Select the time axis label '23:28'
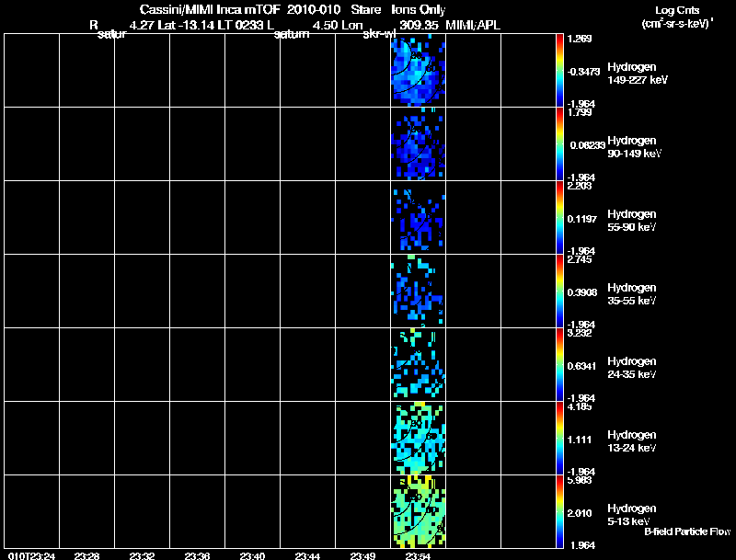Viewport: 736px width, 560px height. [x=86, y=556]
